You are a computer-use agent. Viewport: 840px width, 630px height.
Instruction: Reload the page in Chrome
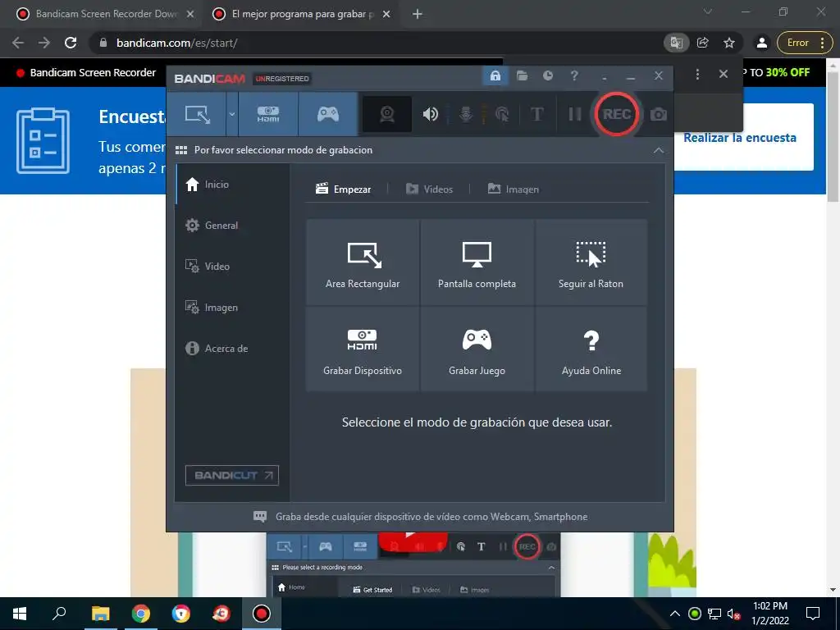pyautogui.click(x=71, y=43)
